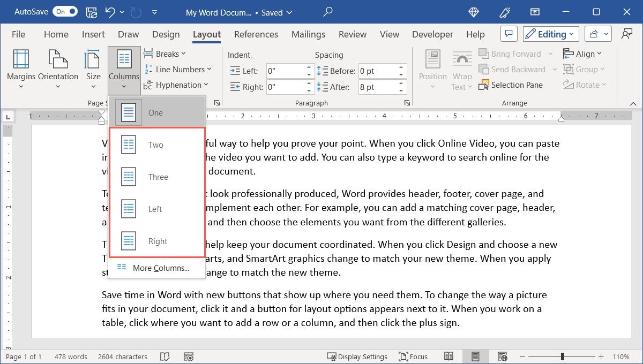Click the Line Numbers option
Viewport: 643px width, 364px height.
(x=178, y=69)
